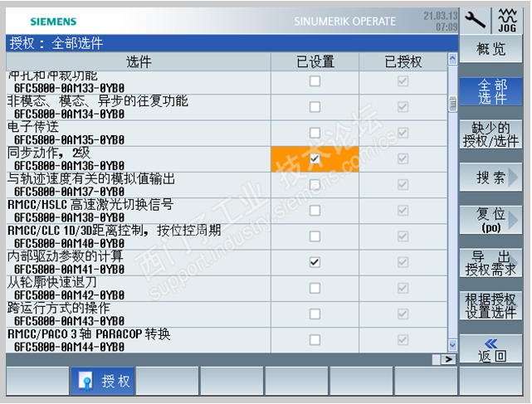Select row 内部驱动参数的计算

tap(227, 262)
